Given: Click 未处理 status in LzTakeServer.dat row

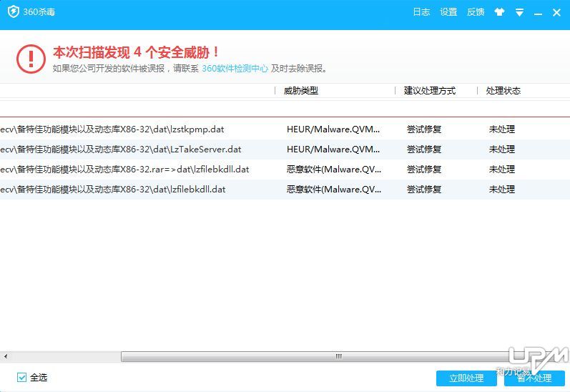Looking at the screenshot, I should point(501,150).
